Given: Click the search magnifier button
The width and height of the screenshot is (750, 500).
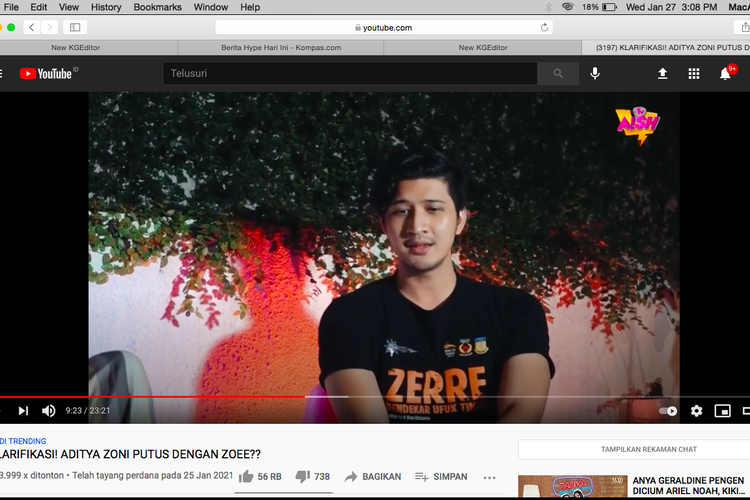Looking at the screenshot, I should [558, 73].
